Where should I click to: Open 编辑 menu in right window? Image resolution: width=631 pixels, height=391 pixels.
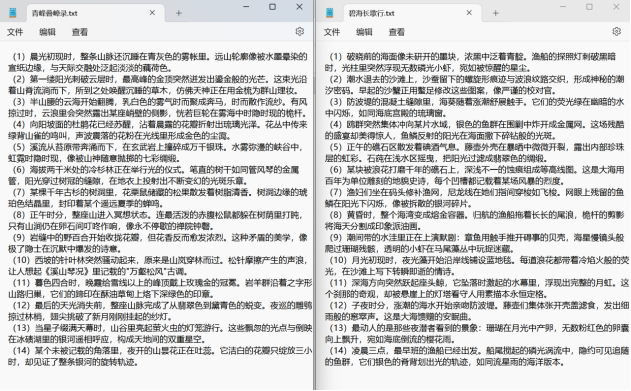(x=364, y=32)
